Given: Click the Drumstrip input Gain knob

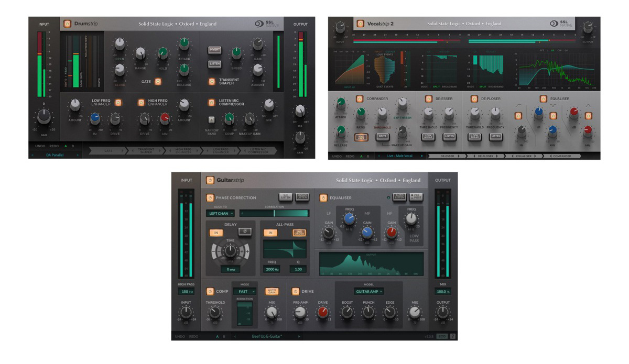Looking at the screenshot, I should tap(44, 116).
